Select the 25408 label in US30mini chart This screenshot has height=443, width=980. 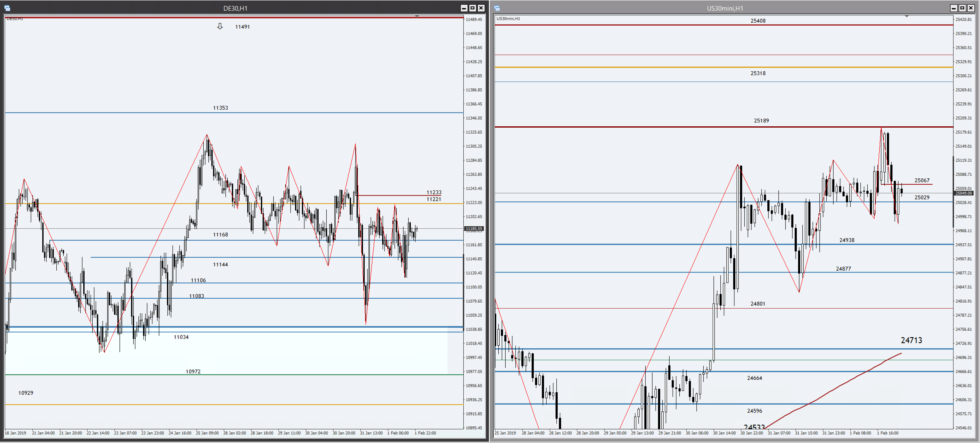pyautogui.click(x=758, y=21)
